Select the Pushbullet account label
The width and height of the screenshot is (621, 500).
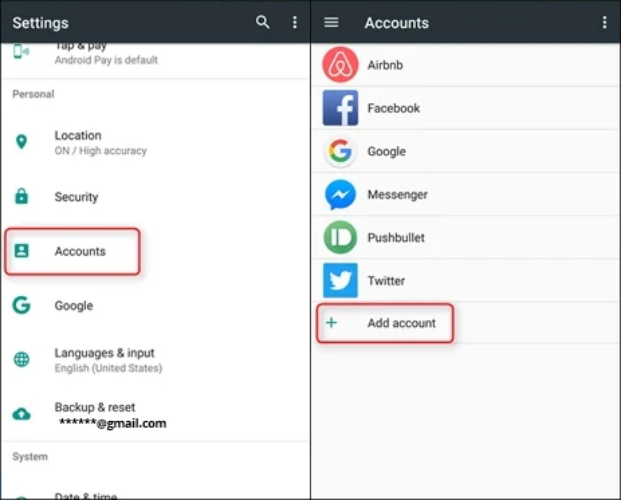[396, 238]
